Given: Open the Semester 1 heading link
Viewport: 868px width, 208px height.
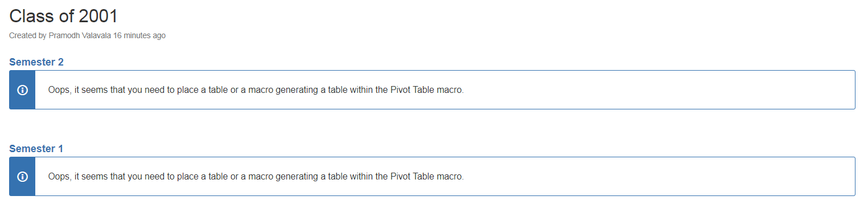Looking at the screenshot, I should coord(36,149).
